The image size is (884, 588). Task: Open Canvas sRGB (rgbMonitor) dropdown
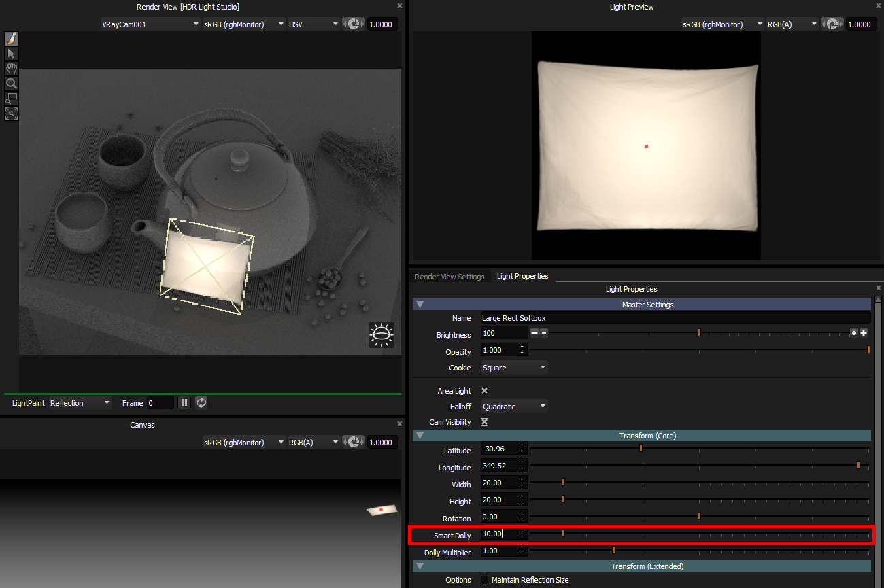243,442
